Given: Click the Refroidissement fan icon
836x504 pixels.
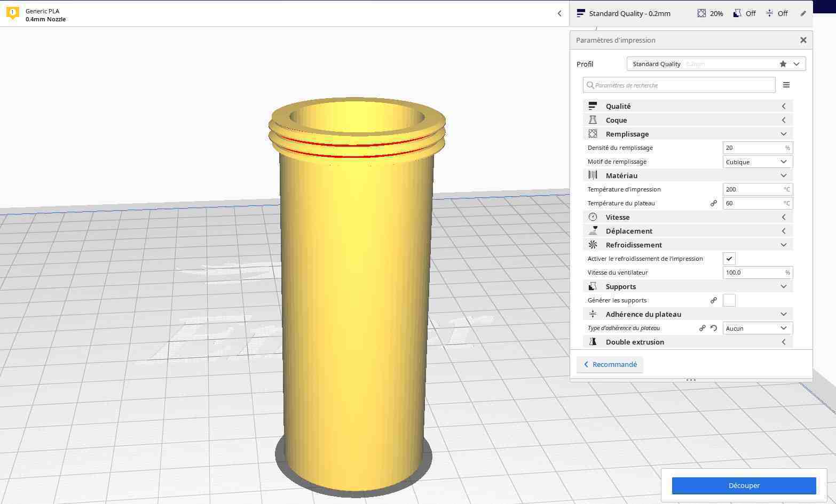Looking at the screenshot, I should 593,245.
